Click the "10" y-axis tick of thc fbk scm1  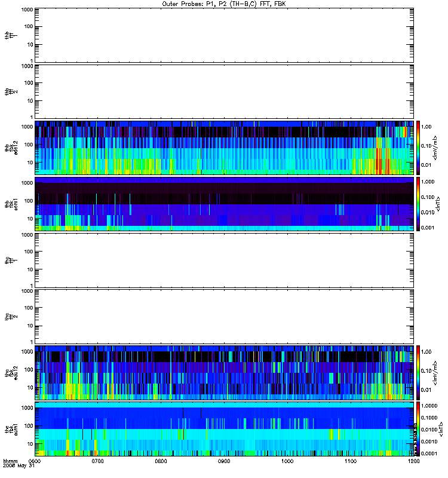coord(30,444)
